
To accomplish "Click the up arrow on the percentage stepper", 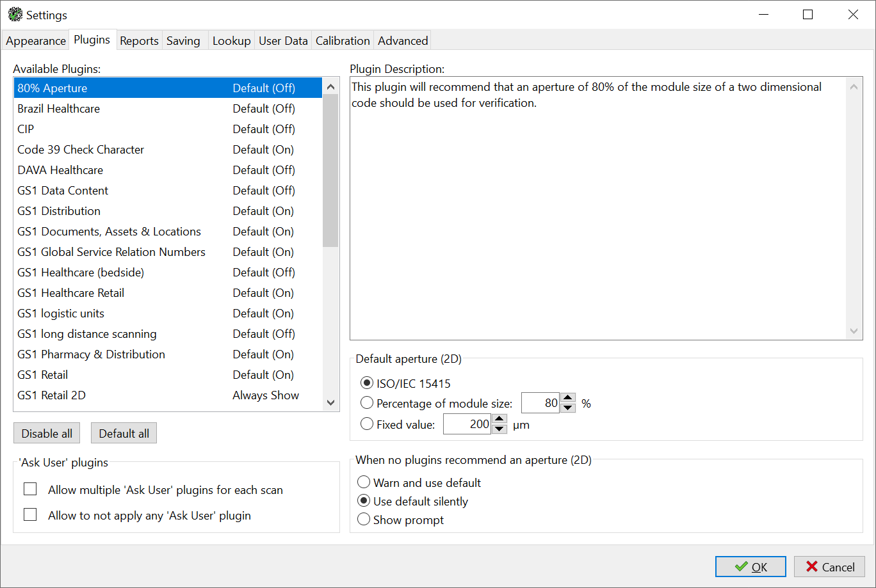I will [x=567, y=397].
